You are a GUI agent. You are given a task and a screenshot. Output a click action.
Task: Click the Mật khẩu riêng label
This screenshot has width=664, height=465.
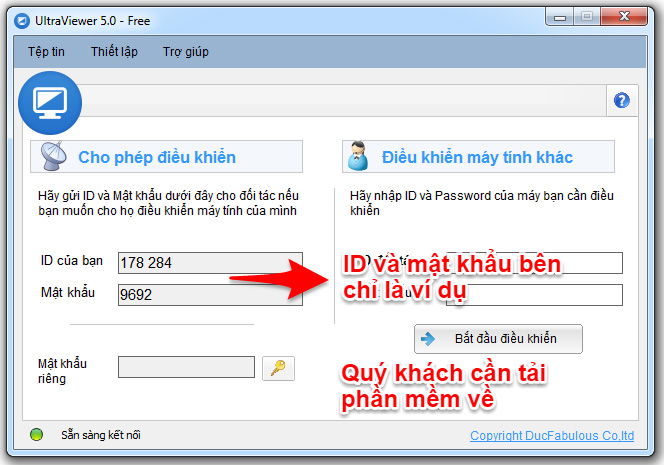point(62,371)
